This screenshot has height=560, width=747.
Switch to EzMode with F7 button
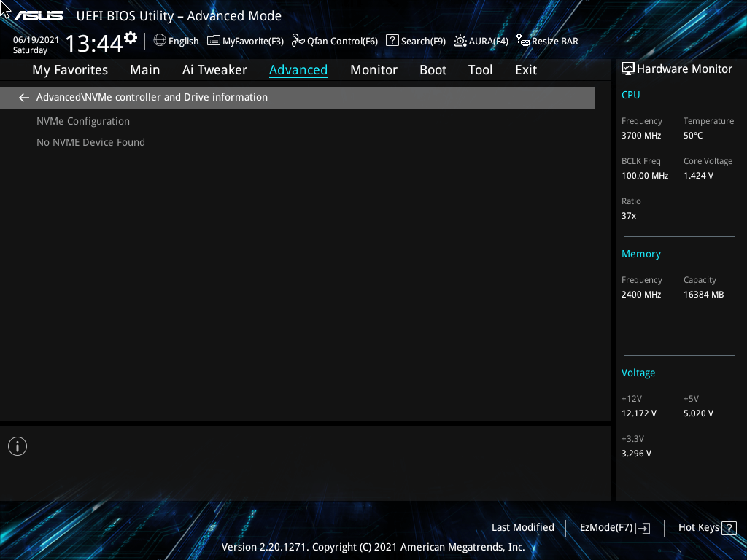(614, 527)
